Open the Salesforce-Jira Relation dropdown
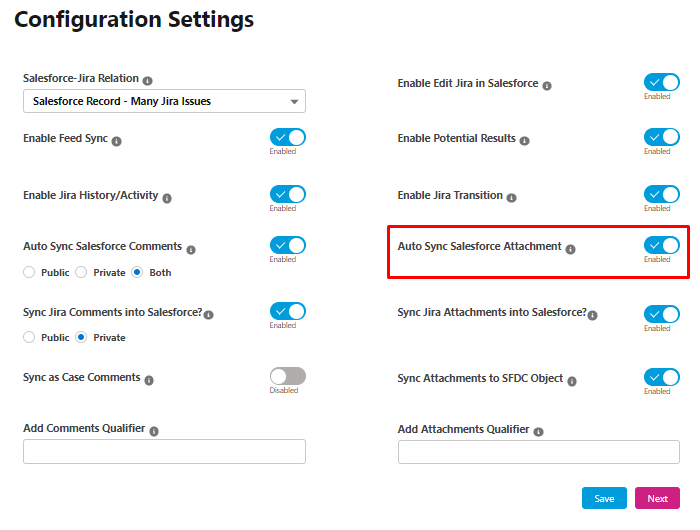Screen dimensions: 700x530 (164, 101)
